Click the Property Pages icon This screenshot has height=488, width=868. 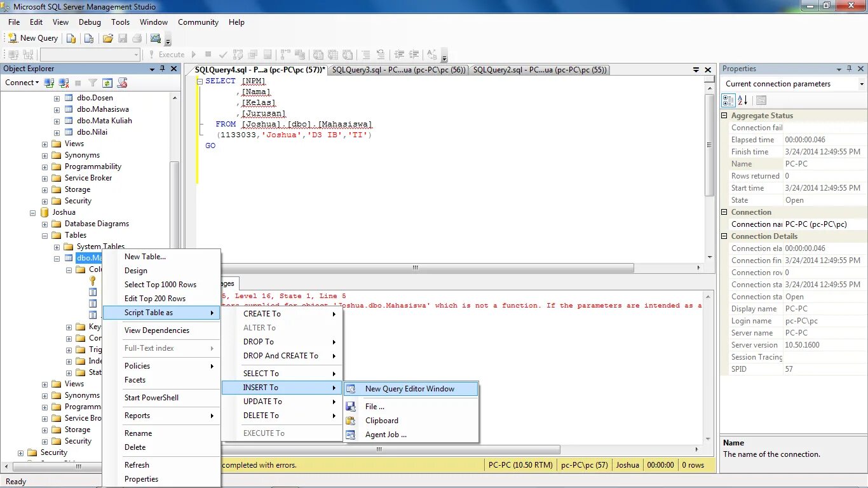pyautogui.click(x=761, y=100)
